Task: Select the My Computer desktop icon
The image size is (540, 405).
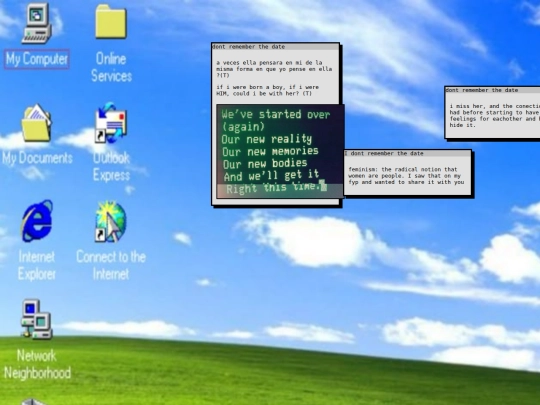Action: [37, 23]
